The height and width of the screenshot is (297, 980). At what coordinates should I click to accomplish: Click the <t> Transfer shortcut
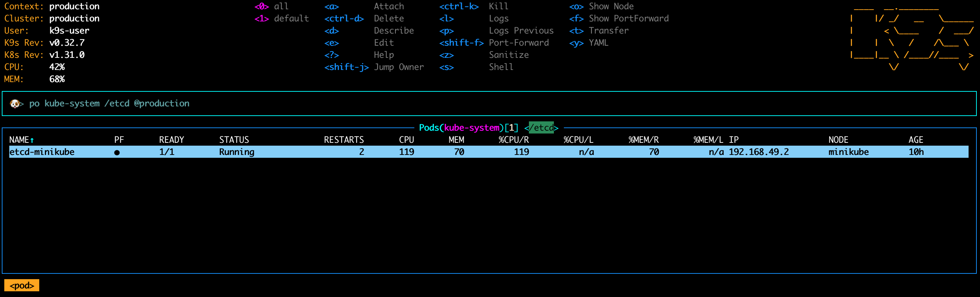[599, 31]
